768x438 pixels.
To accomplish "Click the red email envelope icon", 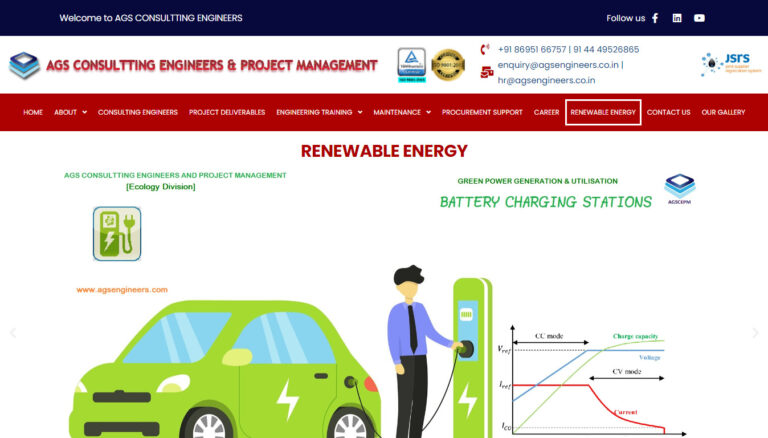I will click(x=486, y=73).
